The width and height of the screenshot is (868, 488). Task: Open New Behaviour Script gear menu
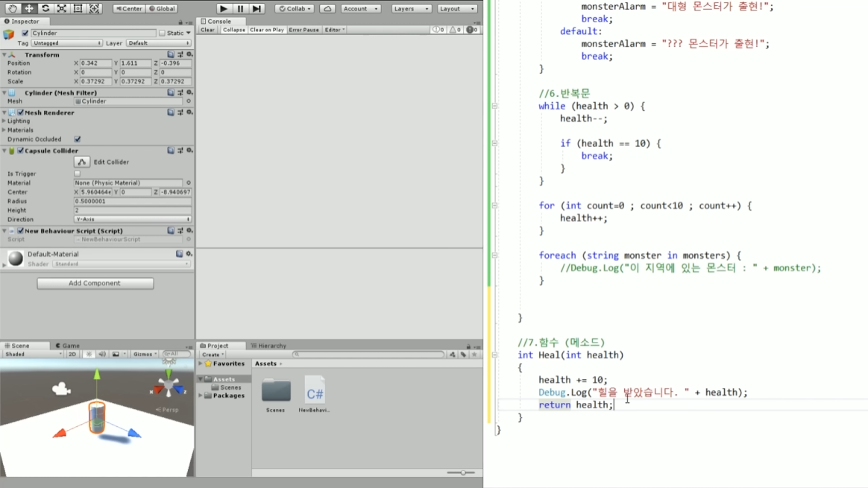coord(189,231)
